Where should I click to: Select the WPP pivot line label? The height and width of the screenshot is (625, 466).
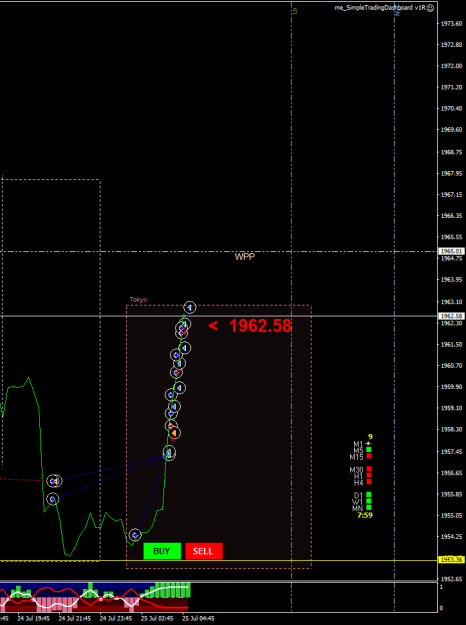click(244, 257)
